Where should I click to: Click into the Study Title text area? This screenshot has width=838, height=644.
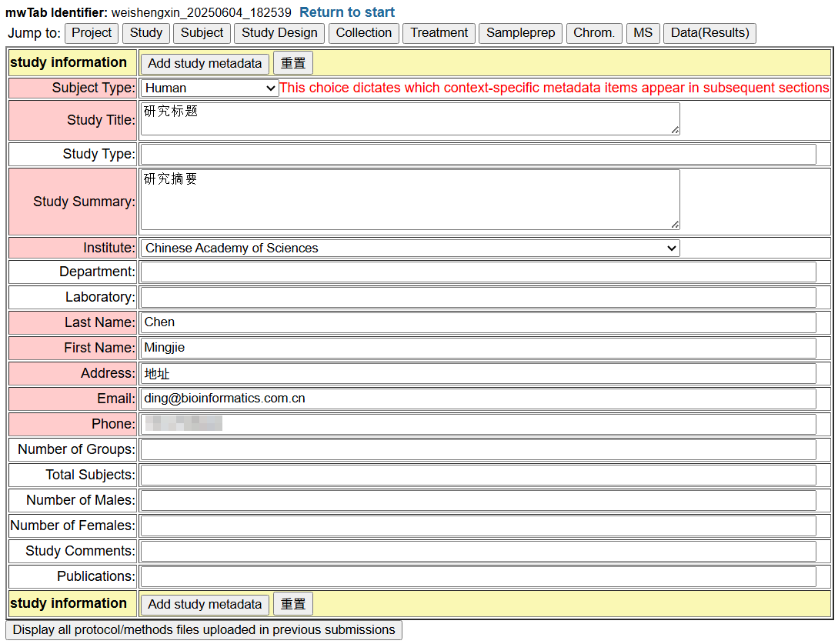click(409, 119)
